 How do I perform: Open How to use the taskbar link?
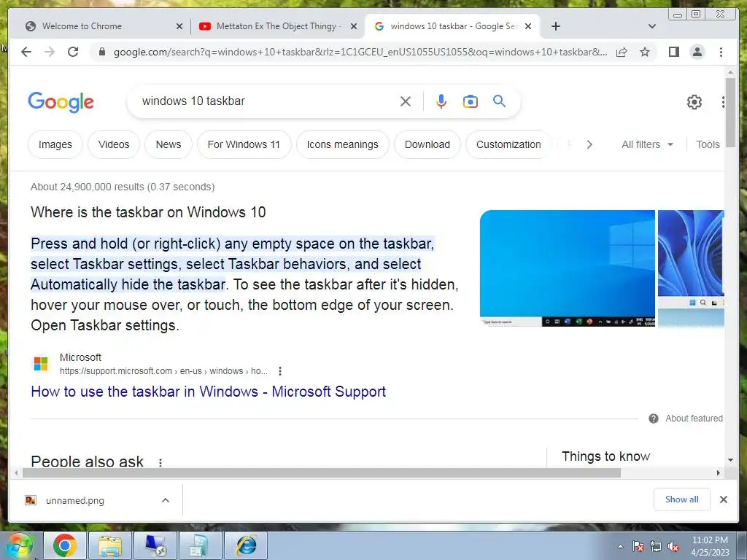(208, 392)
